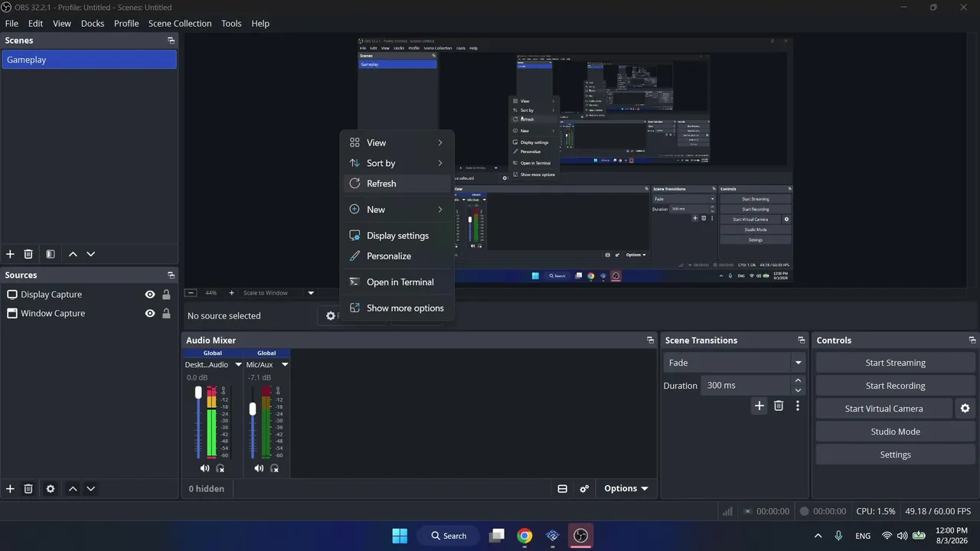Open the Windows Start menu
This screenshot has width=980, height=551.
tap(400, 536)
